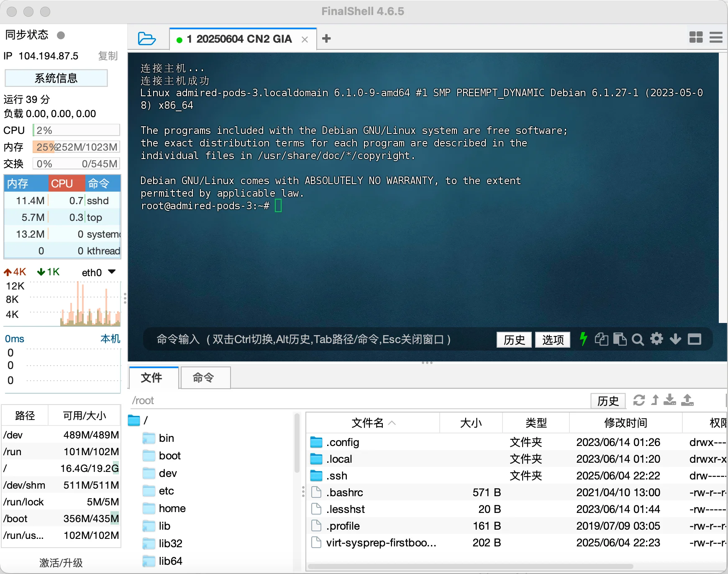Select the .local folder row
The image size is (728, 574).
(517, 459)
